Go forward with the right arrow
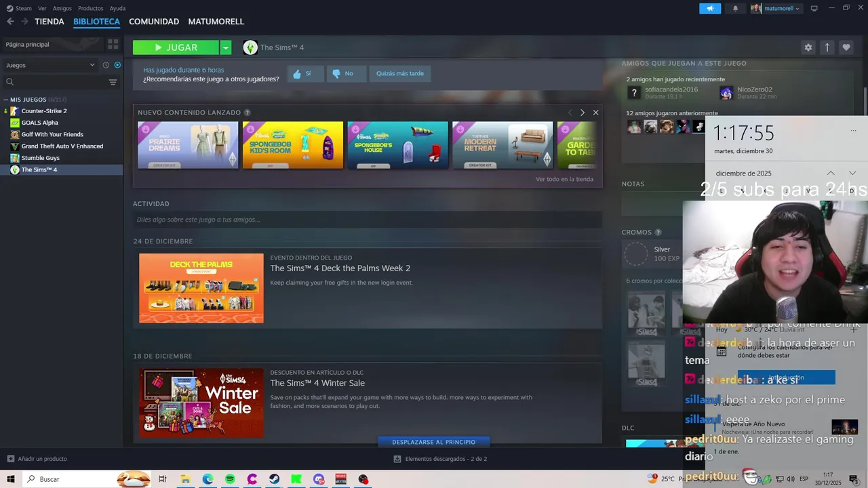This screenshot has height=488, width=868. pos(24,22)
